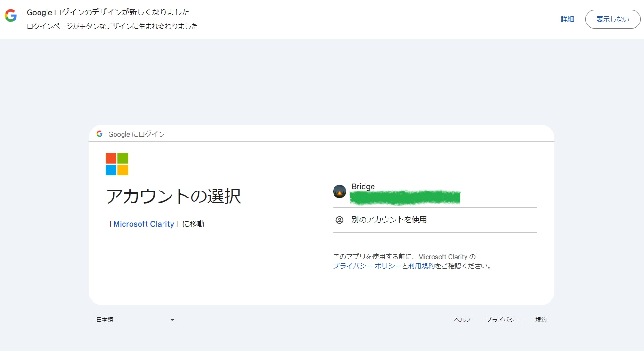This screenshot has width=644, height=351.
Task: Click the language dropdown arrow
Action: [172, 320]
